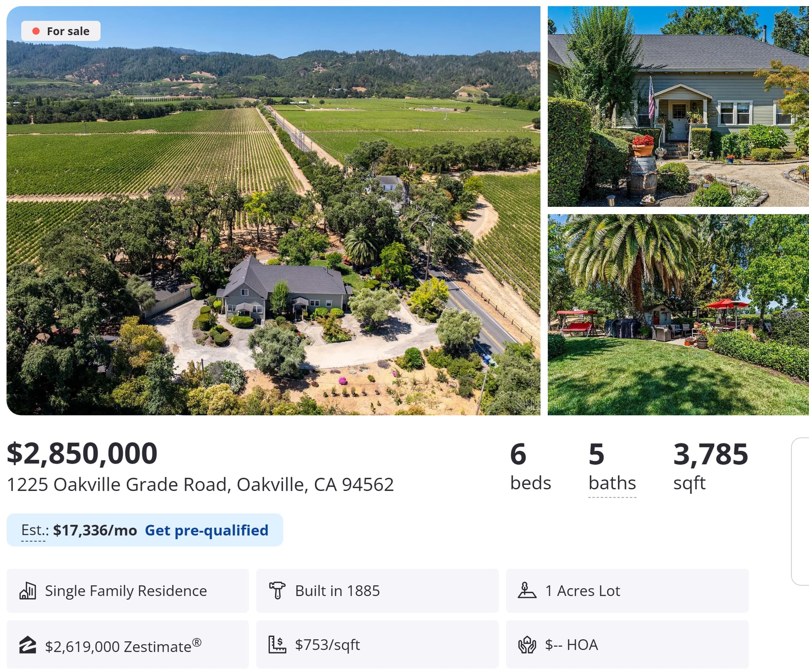Open the Get pre-qualified link
Image resolution: width=809 pixels, height=672 pixels.
[206, 530]
